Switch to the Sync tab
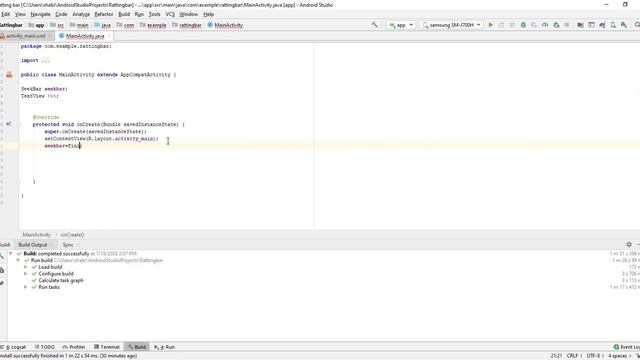Image resolution: width=640 pixels, height=360 pixels. 68,244
